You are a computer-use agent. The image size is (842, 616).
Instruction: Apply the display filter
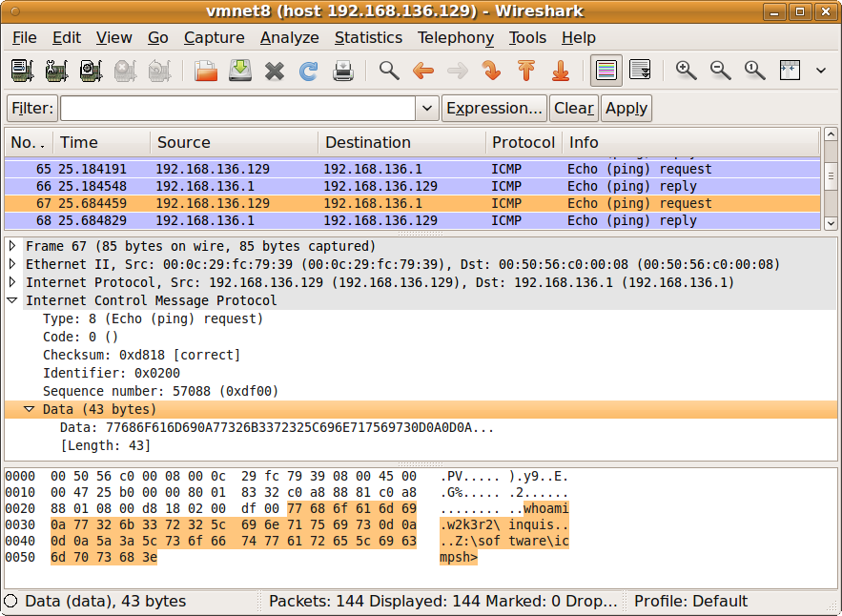pyautogui.click(x=626, y=109)
